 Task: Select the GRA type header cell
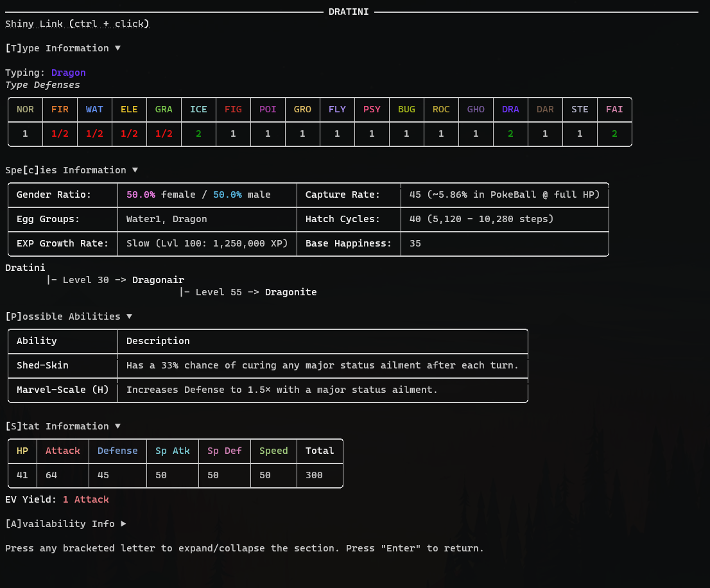164,110
